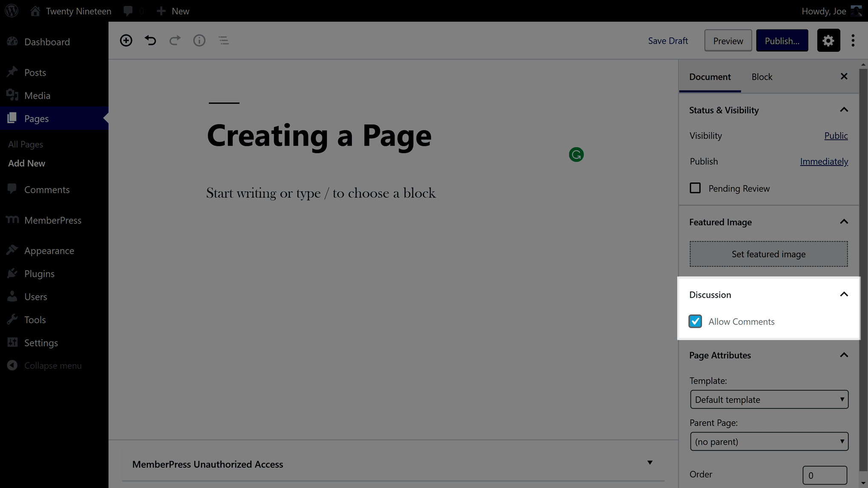Image resolution: width=868 pixels, height=488 pixels.
Task: Open the document info panel
Action: pyautogui.click(x=199, y=40)
